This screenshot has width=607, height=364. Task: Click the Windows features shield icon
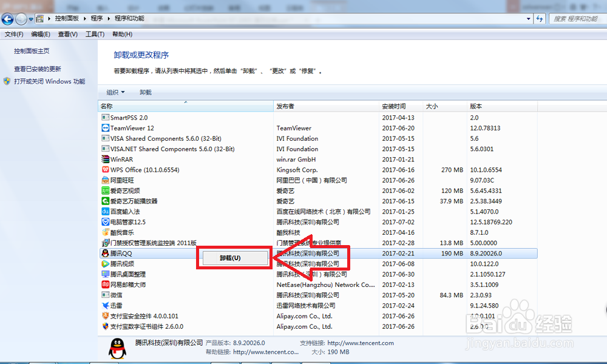(7, 81)
